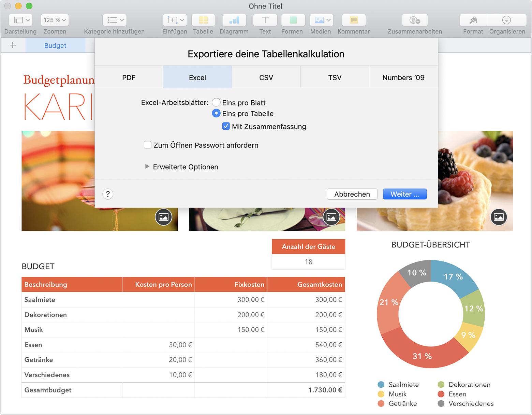Click the Beschreibung column header
Image resolution: width=532 pixels, height=415 pixels.
click(72, 284)
